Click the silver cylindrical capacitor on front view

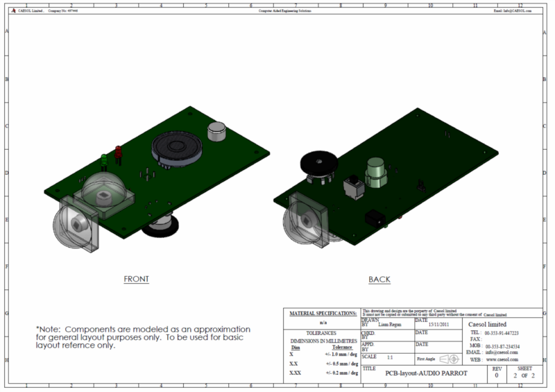[216, 131]
